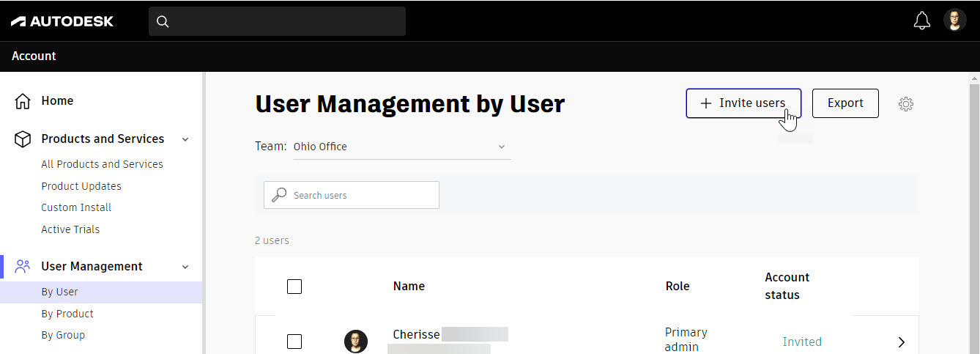Click the Home house icon
Viewport: 980px width, 354px height.
pos(23,101)
